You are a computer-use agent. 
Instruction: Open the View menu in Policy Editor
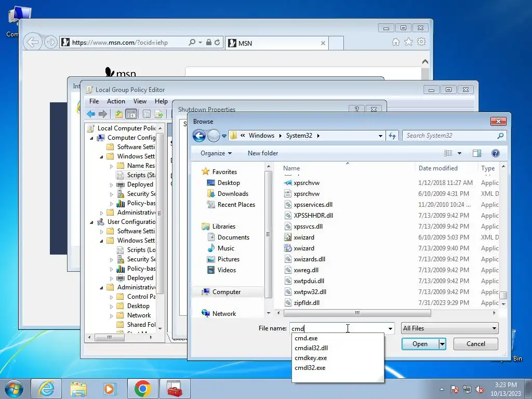pyautogui.click(x=140, y=101)
